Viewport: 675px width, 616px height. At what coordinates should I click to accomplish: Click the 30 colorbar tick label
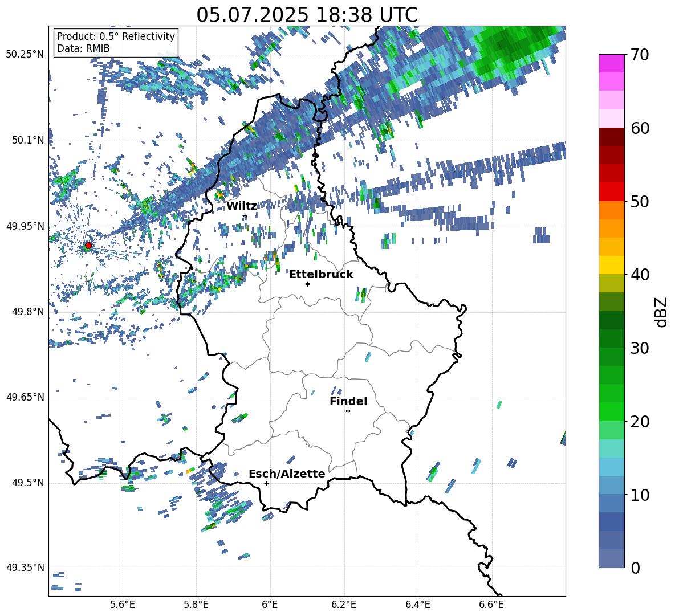click(x=640, y=348)
